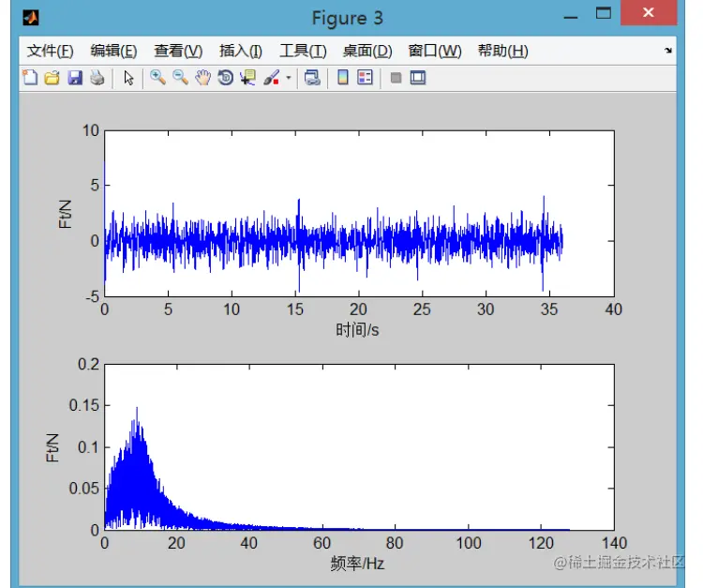Select the lower plot's Ft/N y-label
The width and height of the screenshot is (703, 588).
coord(52,447)
